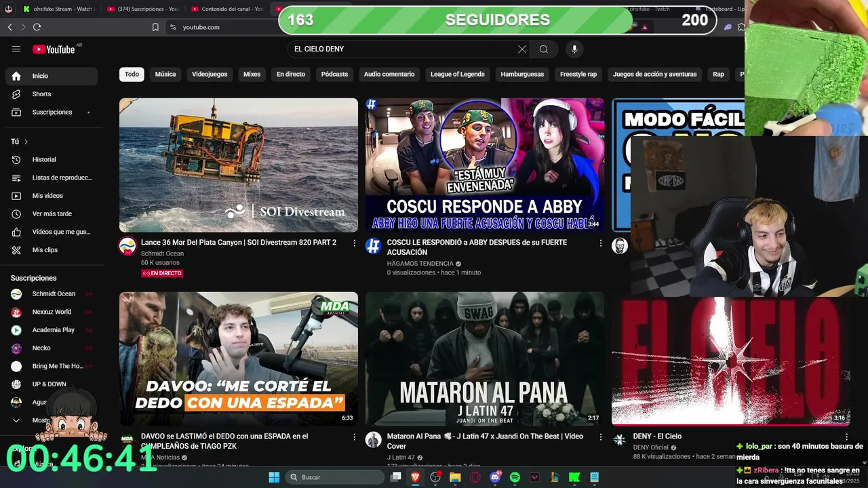
Task: Open Mataron Al Pana thumbnail
Action: pyautogui.click(x=485, y=359)
